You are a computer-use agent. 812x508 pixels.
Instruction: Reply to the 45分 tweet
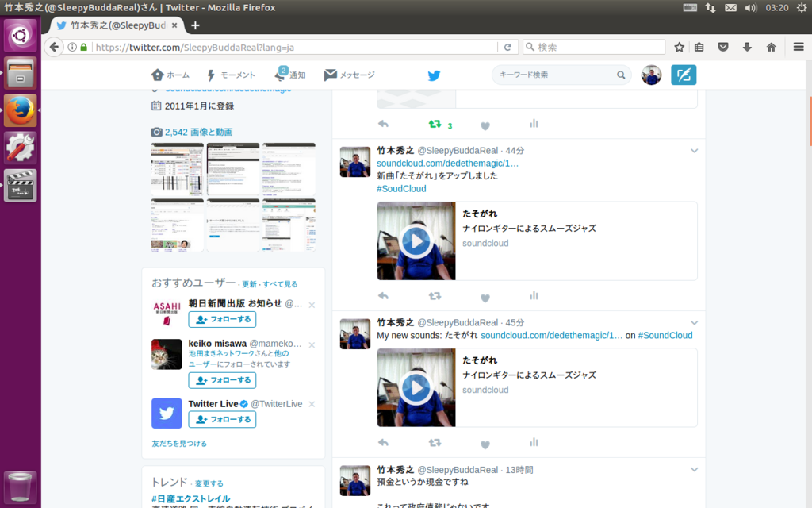383,443
